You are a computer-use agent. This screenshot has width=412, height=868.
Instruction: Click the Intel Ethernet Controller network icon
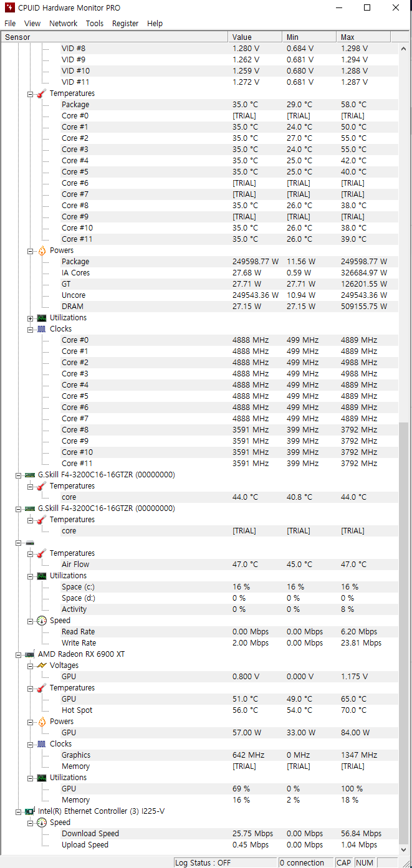pyautogui.click(x=30, y=811)
